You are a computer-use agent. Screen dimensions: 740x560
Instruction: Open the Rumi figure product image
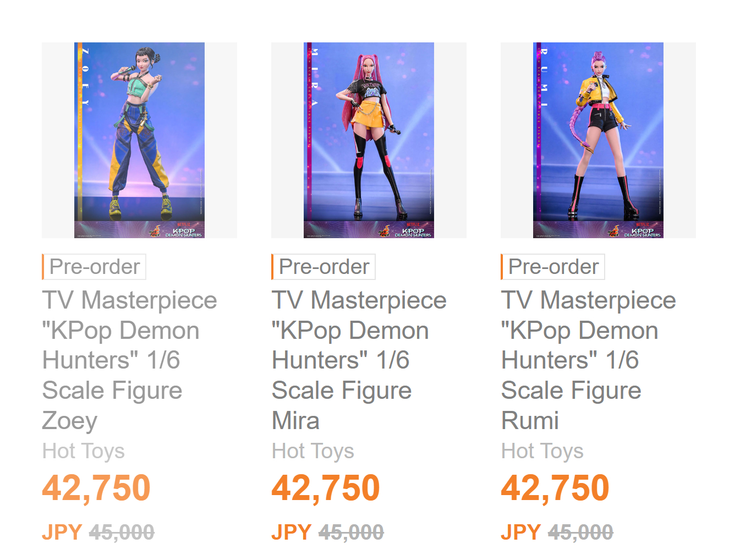pyautogui.click(x=598, y=140)
